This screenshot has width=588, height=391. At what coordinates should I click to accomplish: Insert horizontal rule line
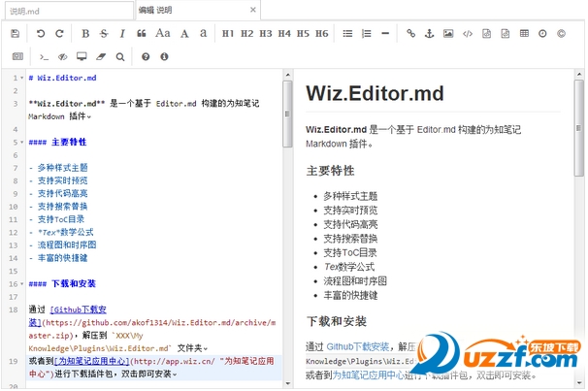point(385,34)
